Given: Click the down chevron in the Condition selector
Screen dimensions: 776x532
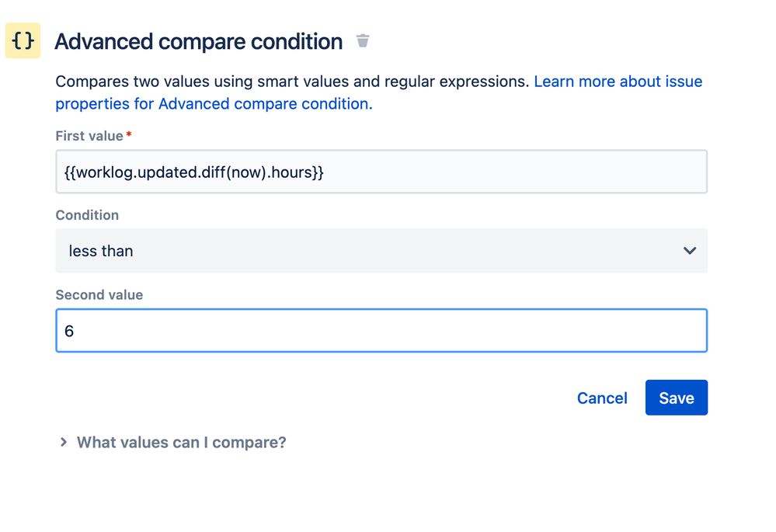Looking at the screenshot, I should click(x=690, y=251).
